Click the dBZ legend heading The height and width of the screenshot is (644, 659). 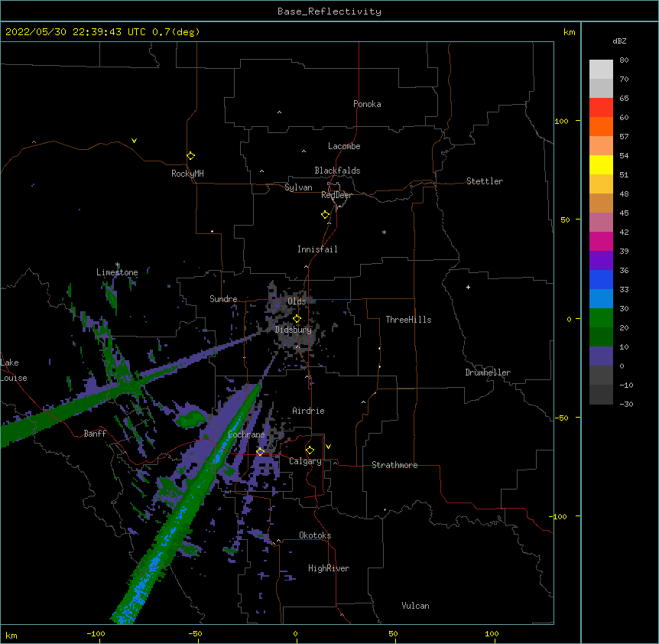619,41
